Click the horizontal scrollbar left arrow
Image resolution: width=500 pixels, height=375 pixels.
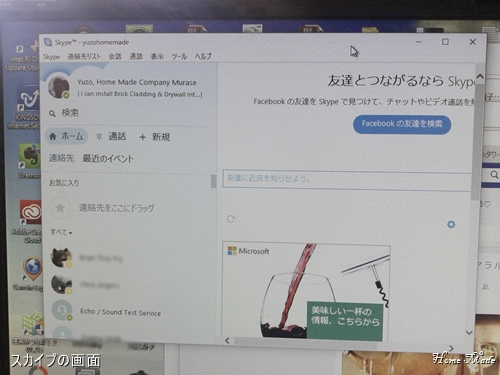[x=227, y=340]
